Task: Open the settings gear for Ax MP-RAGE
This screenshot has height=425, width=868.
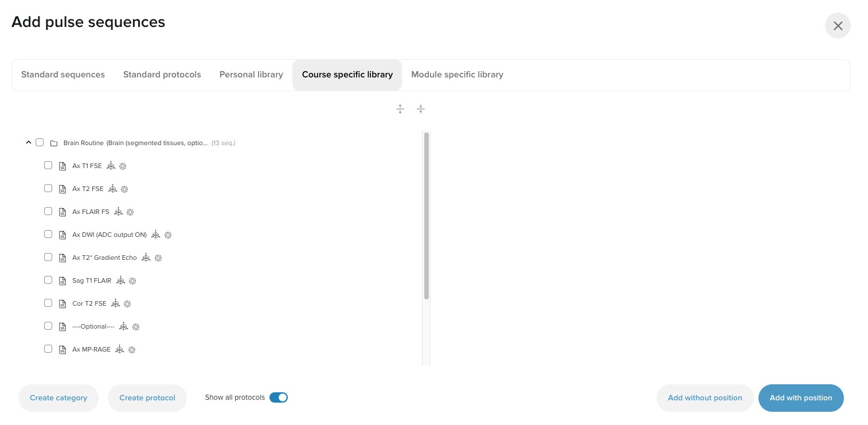Action: [132, 350]
